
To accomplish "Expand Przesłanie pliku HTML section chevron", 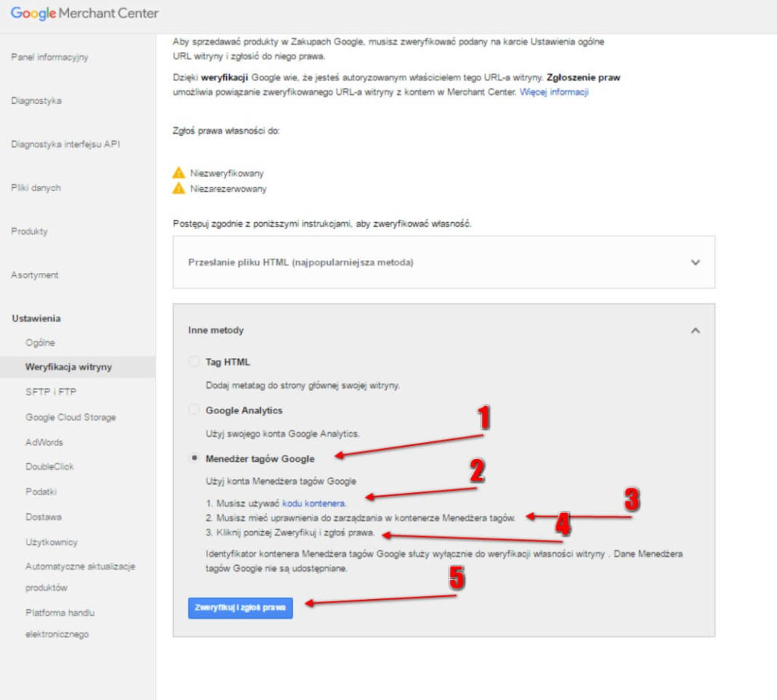I will (695, 262).
